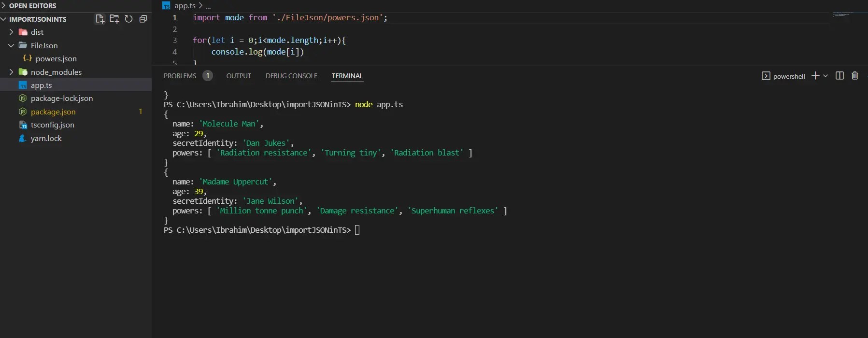Screen dimensions: 868x338
Task: Expand the node_modules folder chevron
Action: pos(11,72)
